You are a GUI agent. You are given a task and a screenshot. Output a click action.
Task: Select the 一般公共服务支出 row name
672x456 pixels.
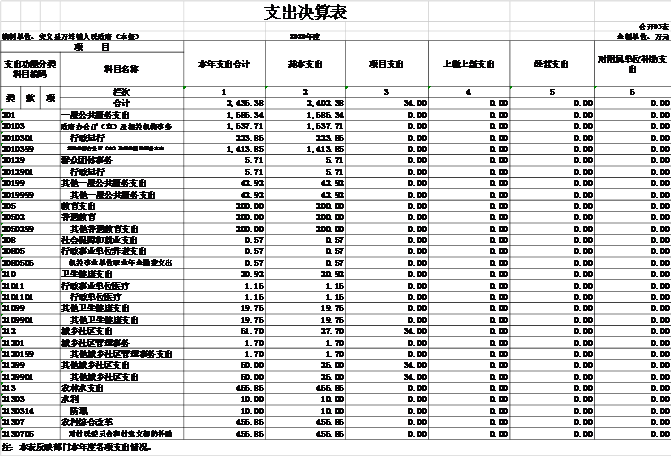tap(101, 115)
